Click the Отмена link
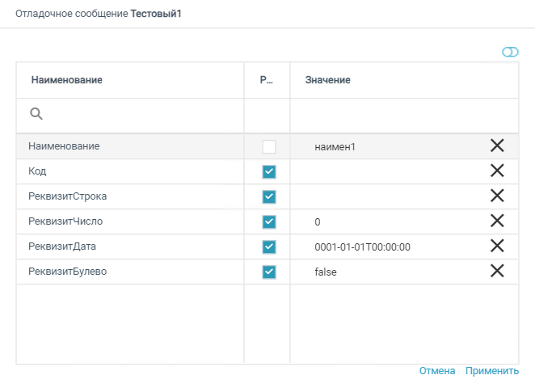Viewport: 535px width, 392px height. click(x=436, y=371)
